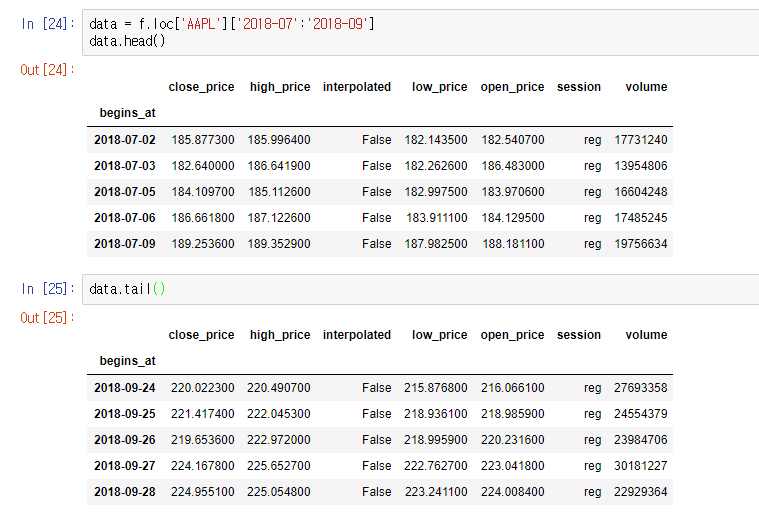759x513 pixels.
Task: Click begins_at label in first table
Action: click(x=128, y=113)
